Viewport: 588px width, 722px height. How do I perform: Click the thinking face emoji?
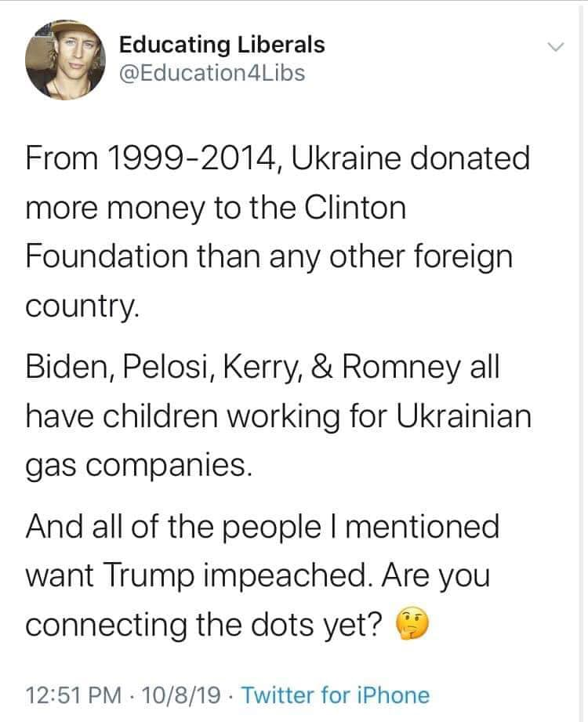tap(407, 625)
